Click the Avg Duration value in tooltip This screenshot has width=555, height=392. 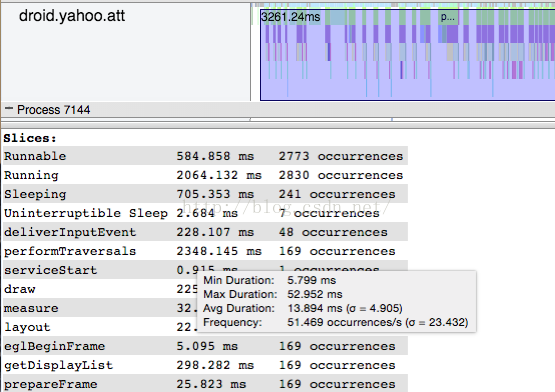pyautogui.click(x=345, y=308)
